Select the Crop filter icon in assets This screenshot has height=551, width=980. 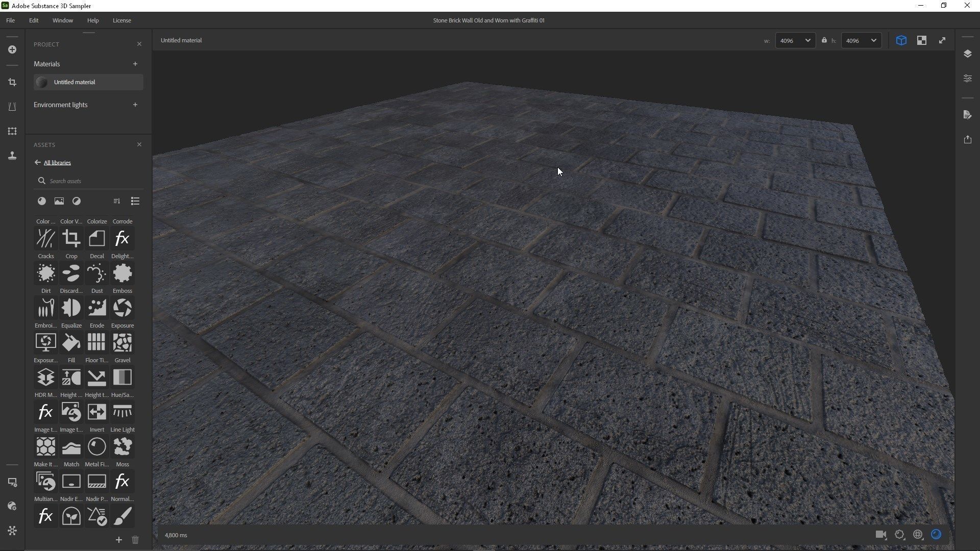pyautogui.click(x=71, y=239)
